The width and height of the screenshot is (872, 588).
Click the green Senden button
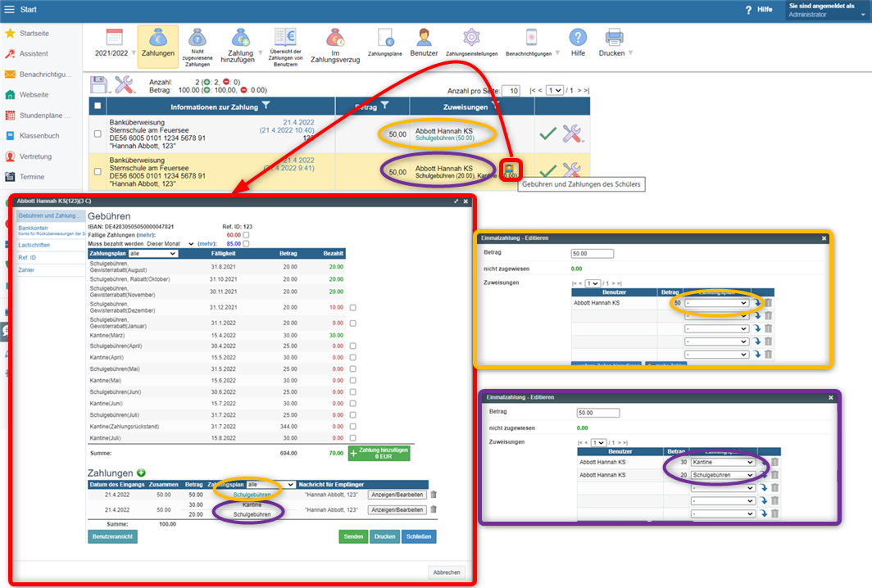353,536
